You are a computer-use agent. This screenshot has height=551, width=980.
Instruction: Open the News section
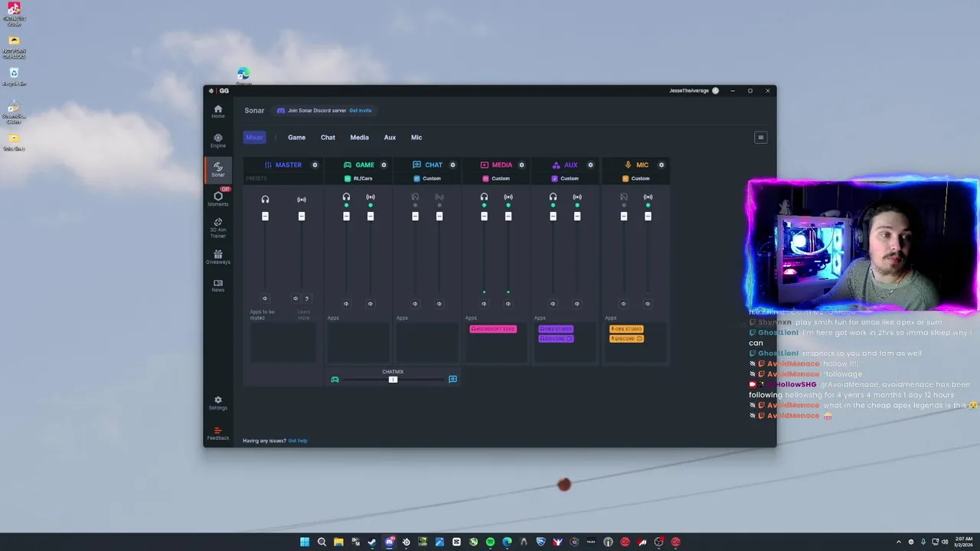point(218,285)
